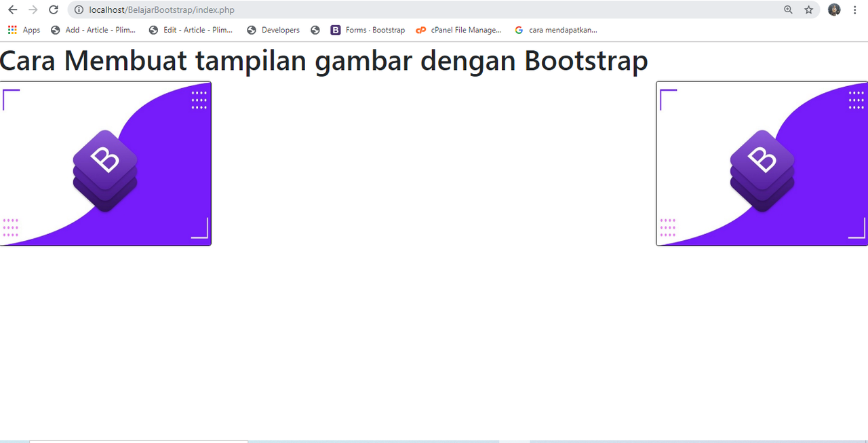Image resolution: width=868 pixels, height=443 pixels.
Task: Open the Chrome profile avatar
Action: coord(834,9)
